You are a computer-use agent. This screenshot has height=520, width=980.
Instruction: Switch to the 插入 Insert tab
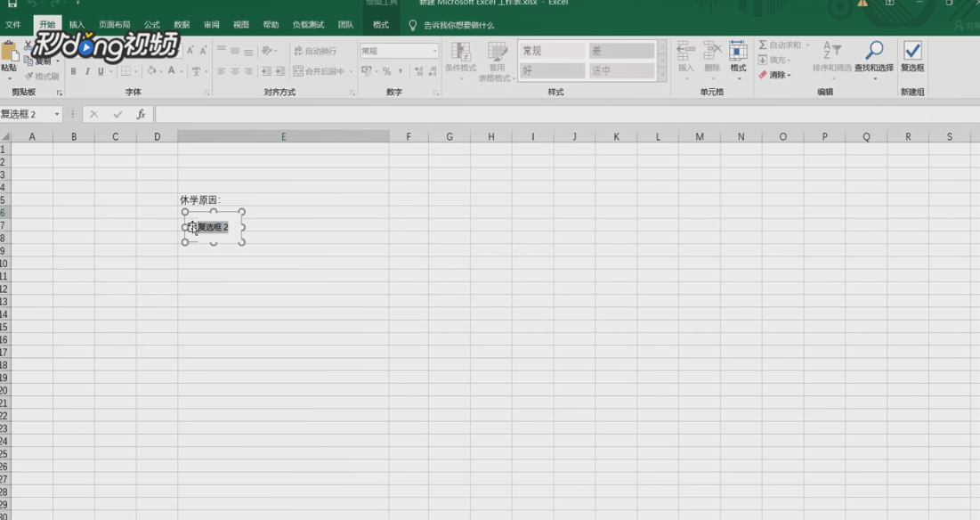[77, 25]
